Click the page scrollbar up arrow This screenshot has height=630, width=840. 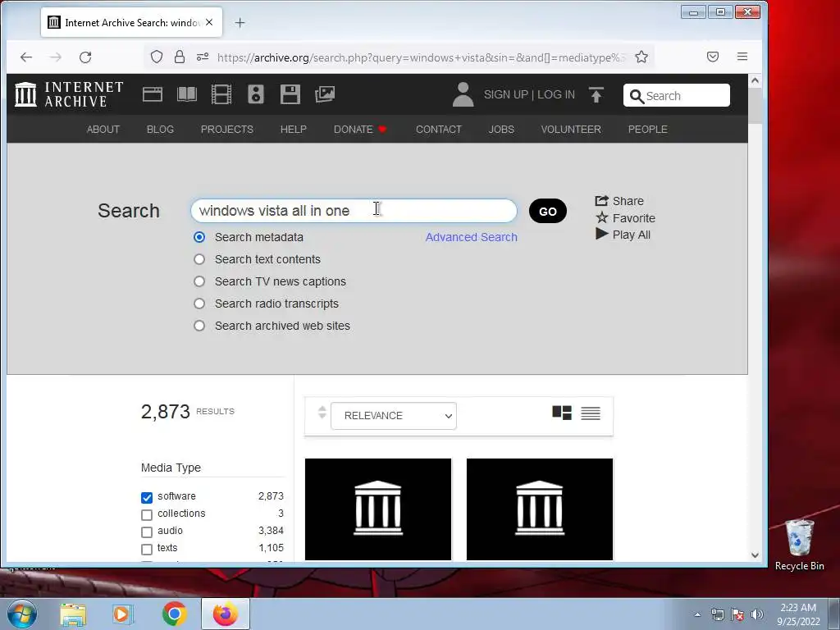point(755,81)
